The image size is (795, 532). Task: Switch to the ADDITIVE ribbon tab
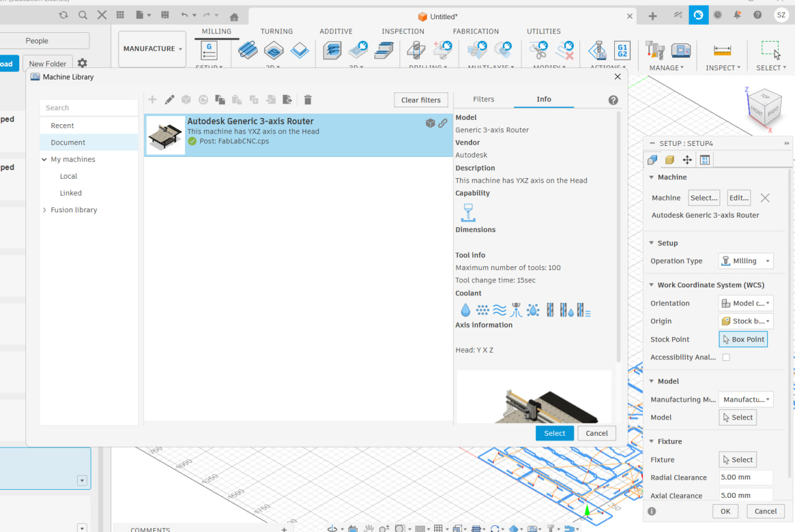(x=336, y=31)
